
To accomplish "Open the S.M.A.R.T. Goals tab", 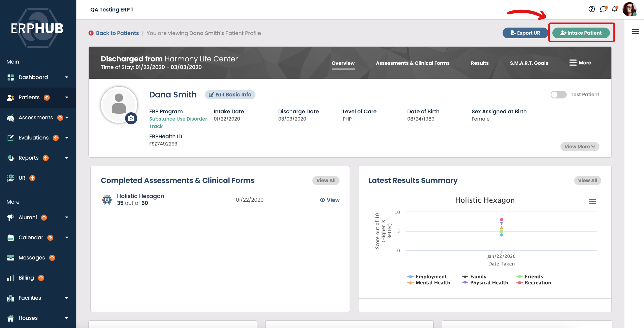I will (529, 63).
